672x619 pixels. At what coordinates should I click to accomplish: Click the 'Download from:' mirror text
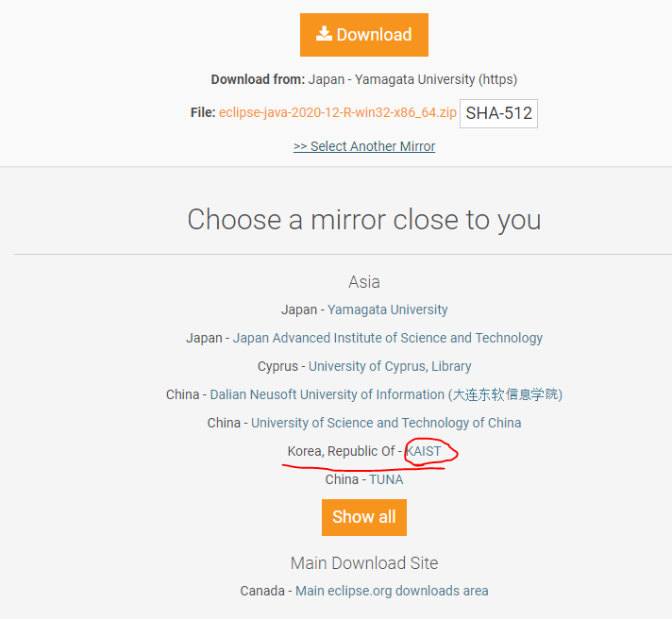[364, 79]
